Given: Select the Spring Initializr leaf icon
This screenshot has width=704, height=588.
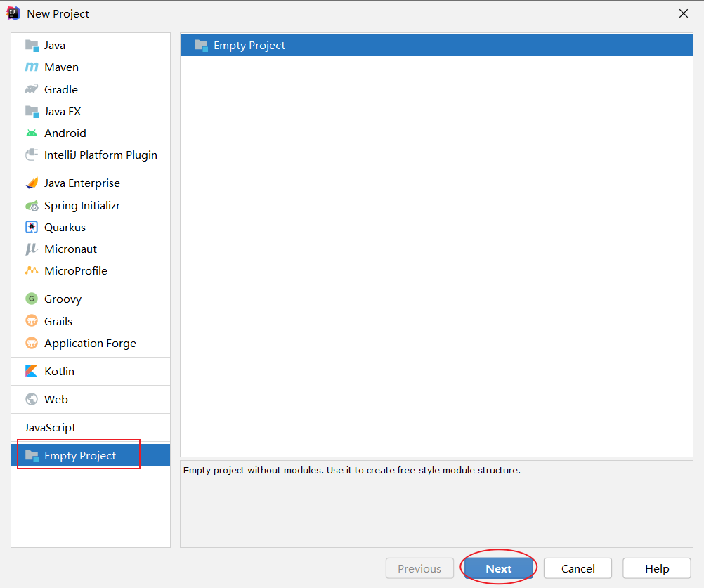Looking at the screenshot, I should coord(32,205).
